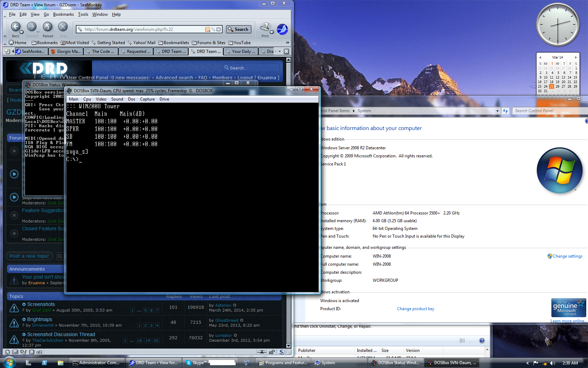Open Screenshot Discussion Thread topic

[61, 334]
